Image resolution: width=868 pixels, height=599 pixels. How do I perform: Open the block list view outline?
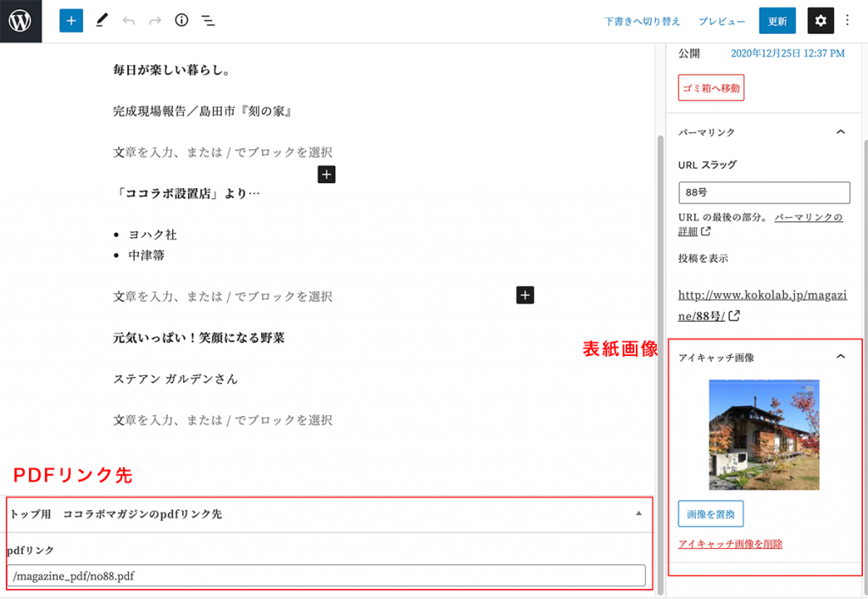208,21
